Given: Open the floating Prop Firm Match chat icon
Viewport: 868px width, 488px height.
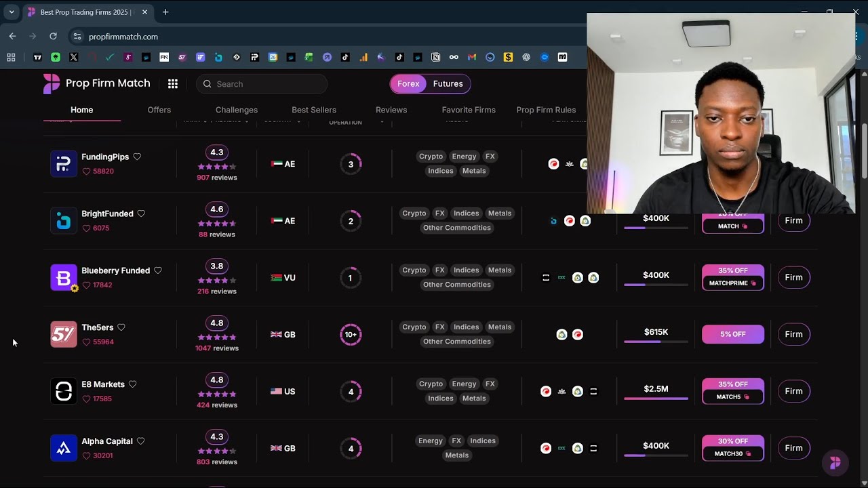Looking at the screenshot, I should click(x=835, y=463).
